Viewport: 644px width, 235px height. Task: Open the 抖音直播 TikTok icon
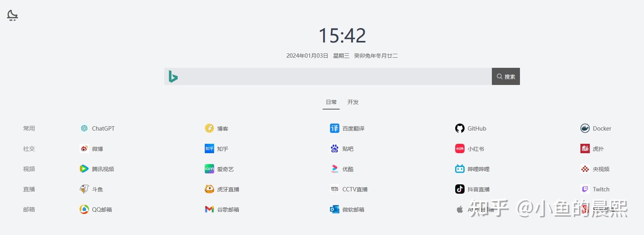[460, 189]
